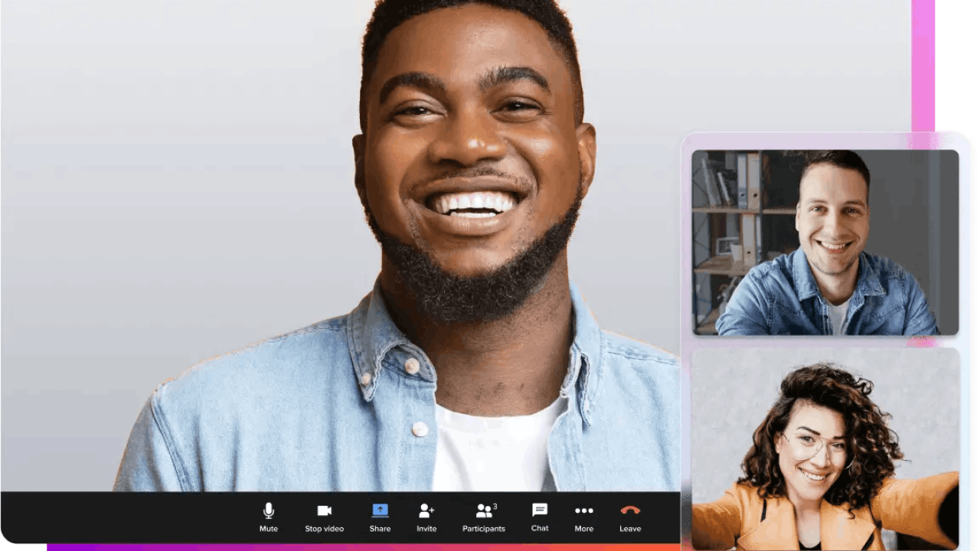This screenshot has height=551, width=980.
Task: Leave the meeting
Action: click(x=630, y=517)
